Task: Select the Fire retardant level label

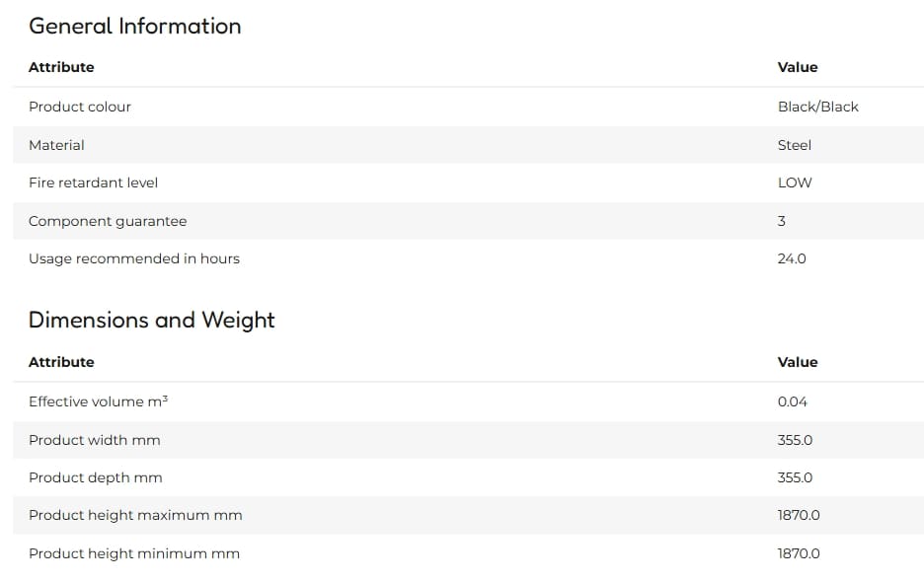Action: pyautogui.click(x=93, y=182)
